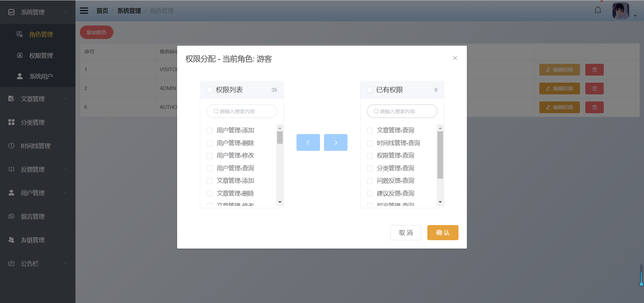
Task: Confirm permission changes with 确认 button
Action: click(x=442, y=232)
